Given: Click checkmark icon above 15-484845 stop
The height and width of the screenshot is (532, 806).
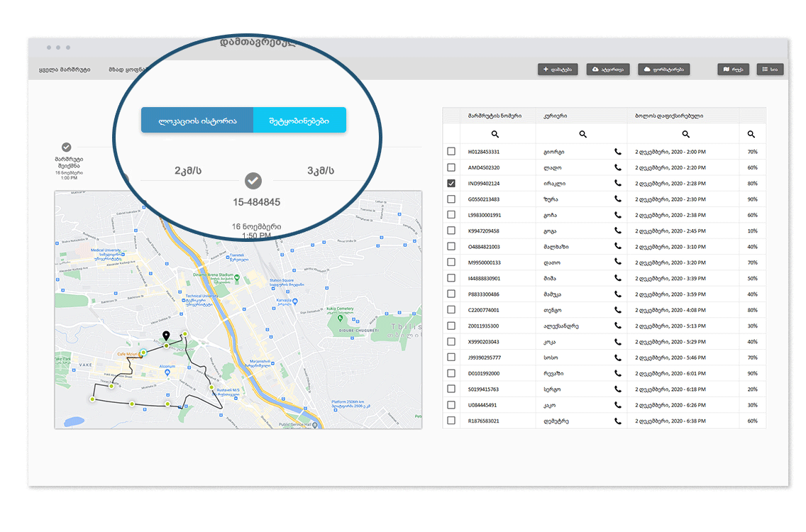Looking at the screenshot, I should point(253,181).
